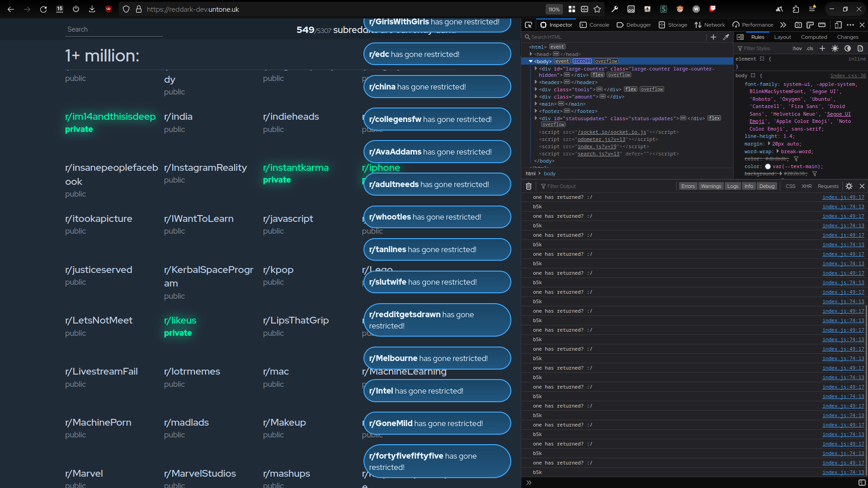Open console settings gear
The width and height of the screenshot is (868, 488).
tap(849, 186)
